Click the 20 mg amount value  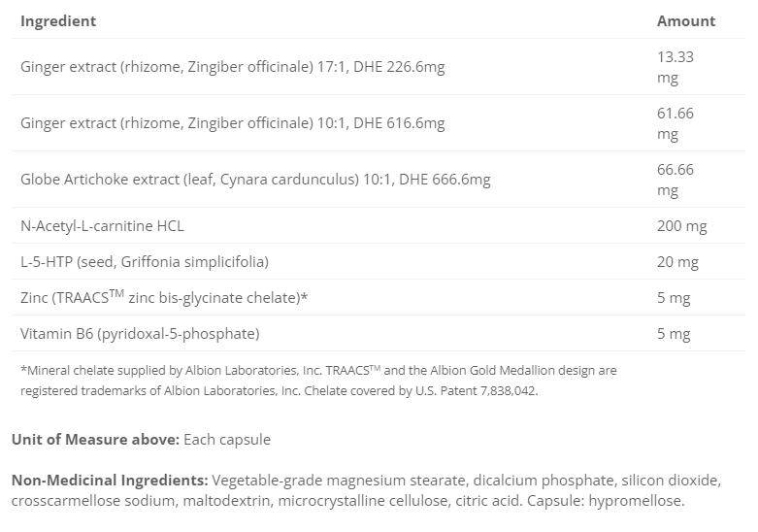pos(678,262)
